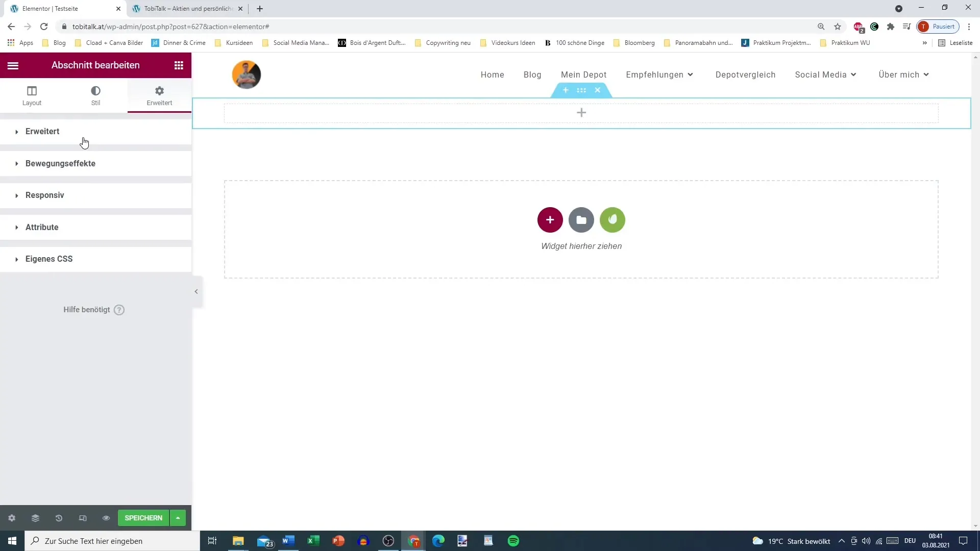This screenshot has height=551, width=980.
Task: Open Word from the taskbar
Action: coord(288,541)
